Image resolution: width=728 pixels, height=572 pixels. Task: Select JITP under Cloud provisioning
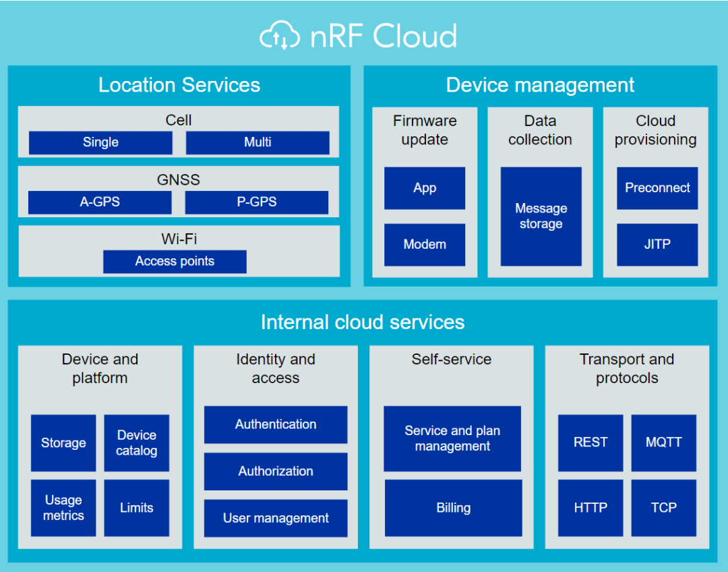click(657, 245)
